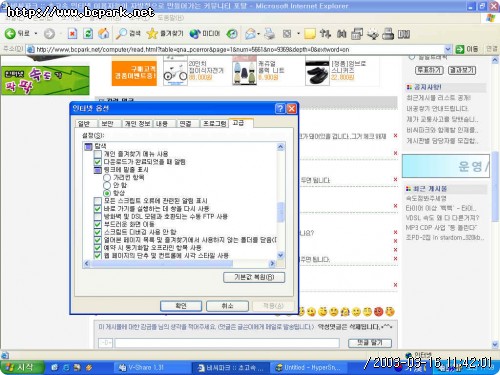Click the page icon in the address bar
This screenshot has width=500, height=375.
(x=31, y=49)
